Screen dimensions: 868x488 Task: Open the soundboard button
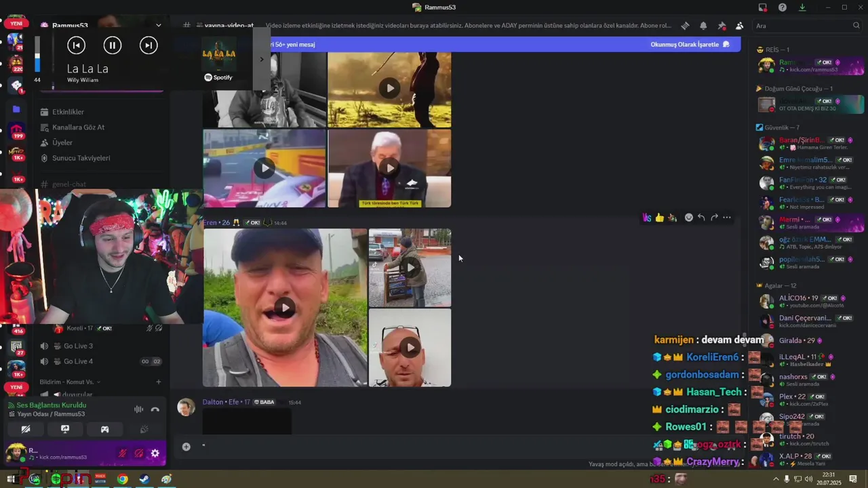[x=144, y=429]
